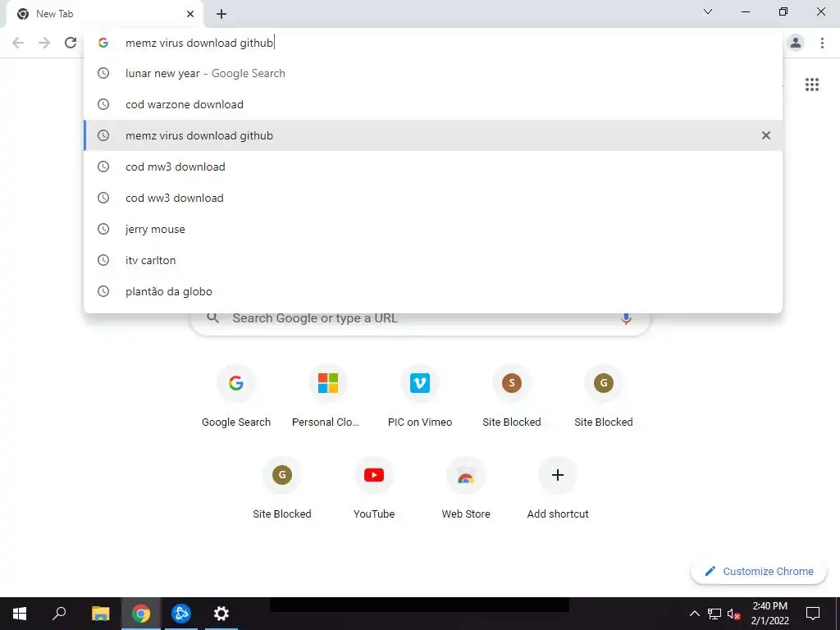The width and height of the screenshot is (840, 630).
Task: Open the Site Blocked shortcut with S icon
Action: point(512,396)
